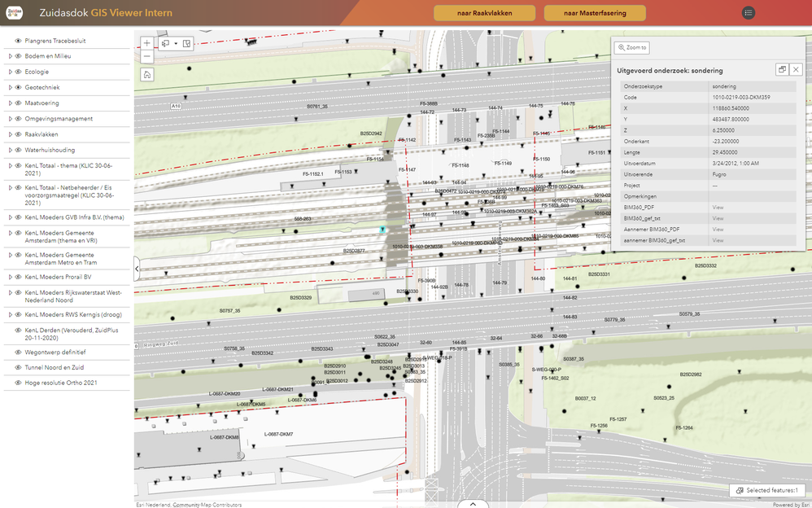This screenshot has width=812, height=508.
Task: Select KenL Moeders Gemeente Amsterdam Metro en Tram
Action: pyautogui.click(x=59, y=259)
